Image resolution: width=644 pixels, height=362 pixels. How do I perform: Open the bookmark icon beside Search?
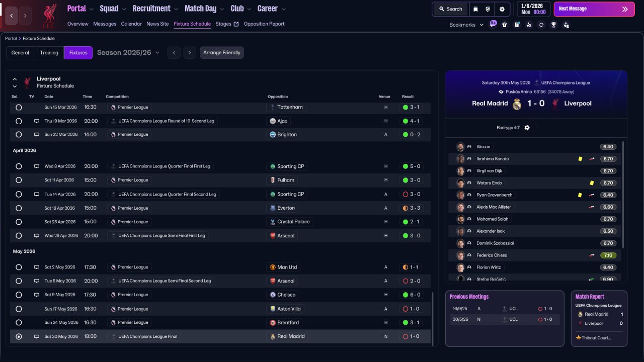pos(475,9)
